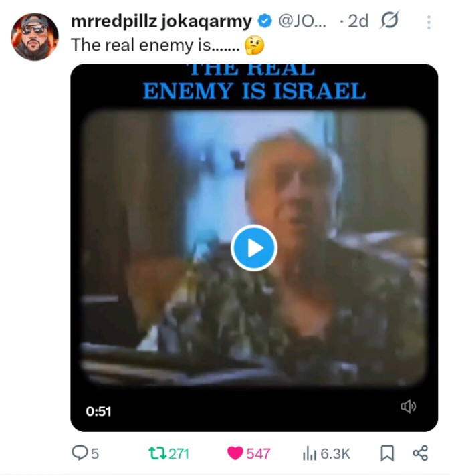
Task: Click the Grok slashed-circle icon
Action: (390, 20)
